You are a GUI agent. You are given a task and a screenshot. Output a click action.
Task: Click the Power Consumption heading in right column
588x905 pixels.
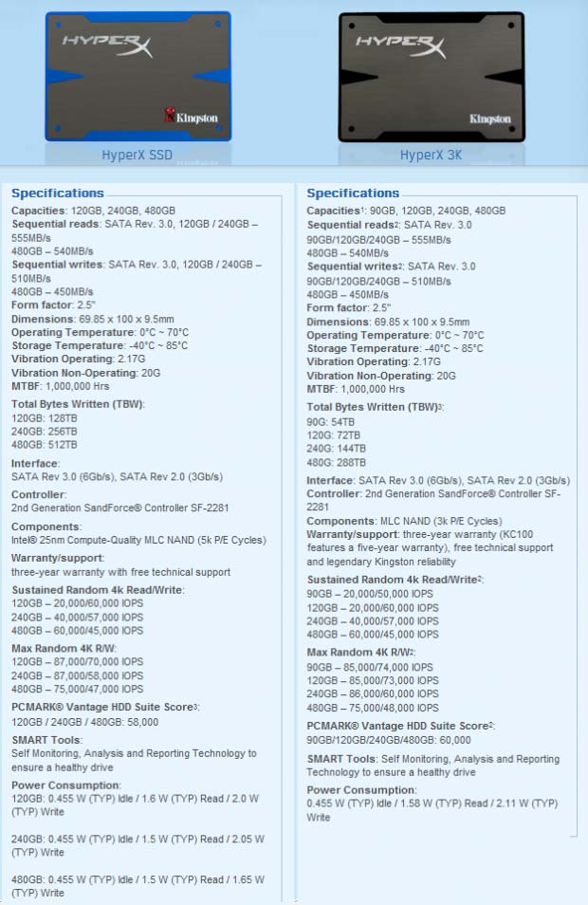(361, 790)
